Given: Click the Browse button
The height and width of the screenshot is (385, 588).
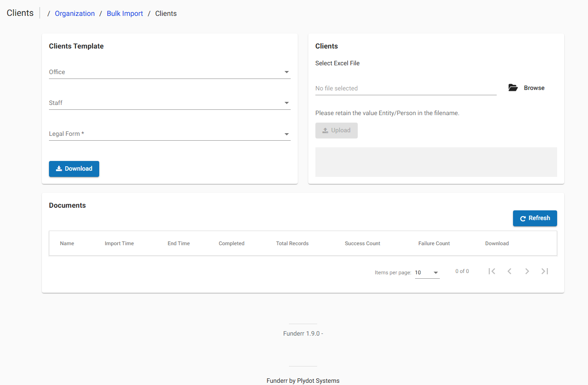Looking at the screenshot, I should [526, 87].
